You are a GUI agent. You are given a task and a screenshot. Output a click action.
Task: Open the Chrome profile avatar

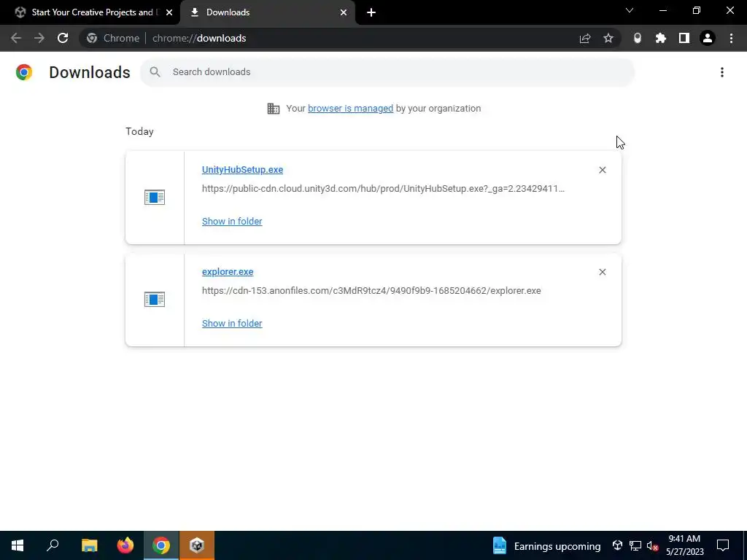click(708, 38)
